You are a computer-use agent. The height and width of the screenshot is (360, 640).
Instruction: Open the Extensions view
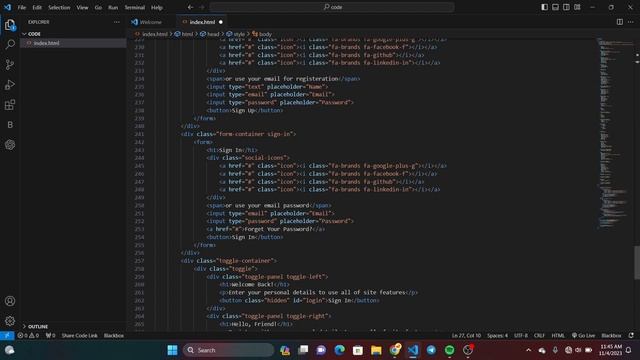tap(10, 105)
